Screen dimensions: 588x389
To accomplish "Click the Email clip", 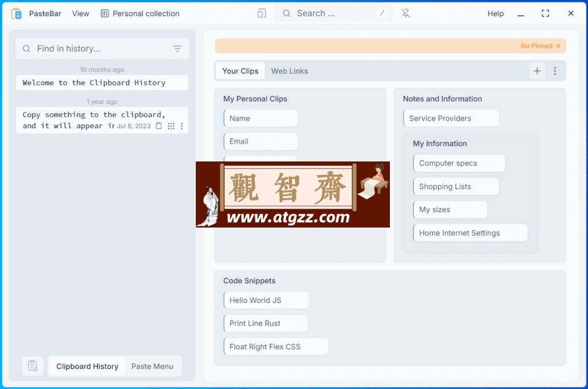I will click(261, 141).
